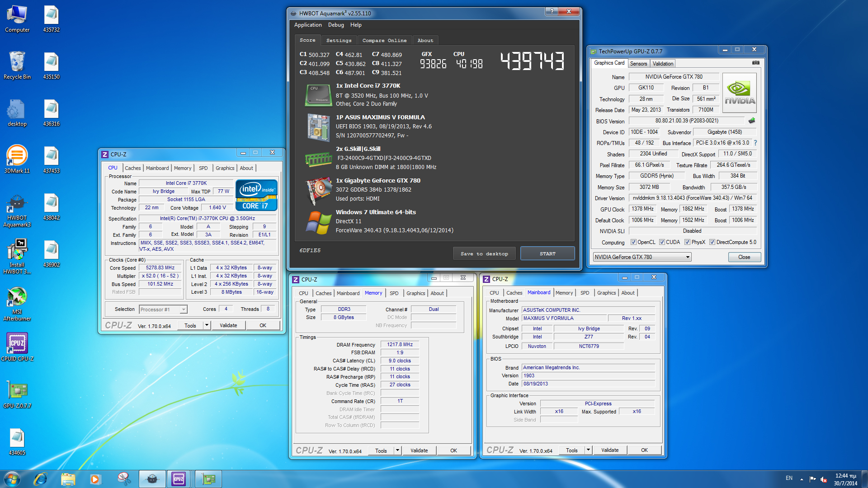This screenshot has height=488, width=868.
Task: Open screenshot file 435150 on desktop
Action: pos(52,66)
